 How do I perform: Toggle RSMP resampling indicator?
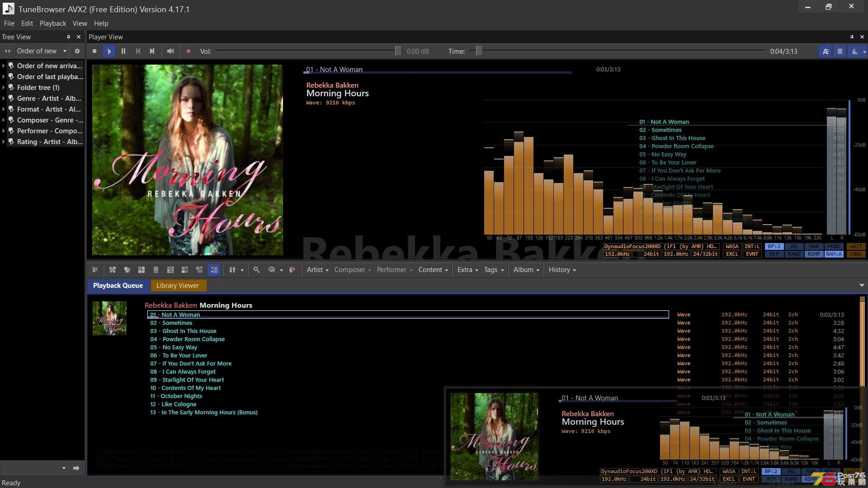coord(814,254)
